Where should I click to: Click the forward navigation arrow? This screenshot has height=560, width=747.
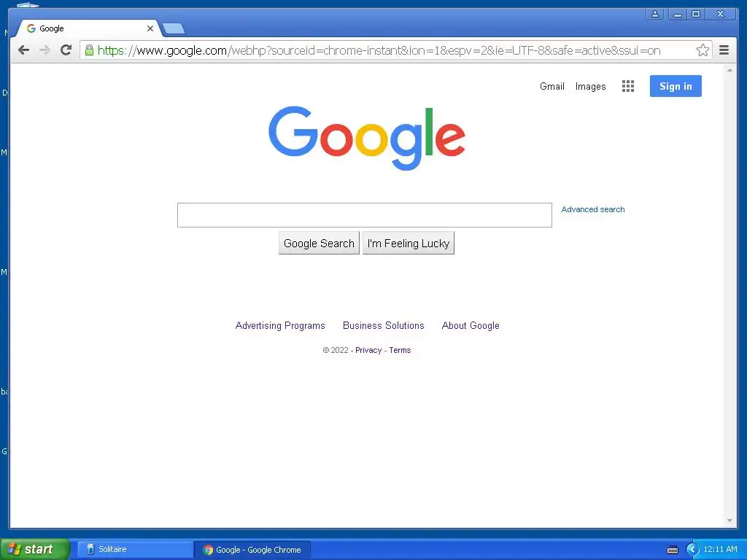click(44, 50)
